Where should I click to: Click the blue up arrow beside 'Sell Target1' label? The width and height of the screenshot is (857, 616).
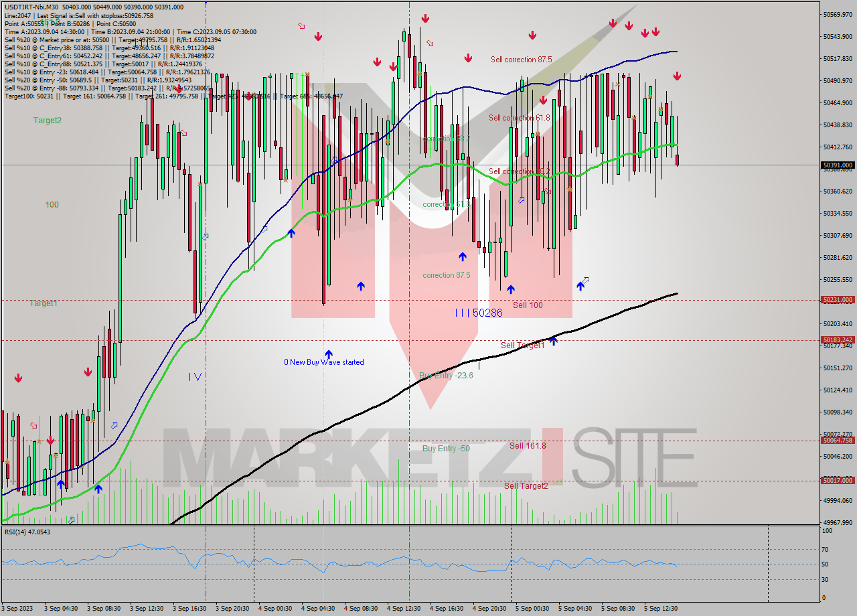pyautogui.click(x=553, y=341)
